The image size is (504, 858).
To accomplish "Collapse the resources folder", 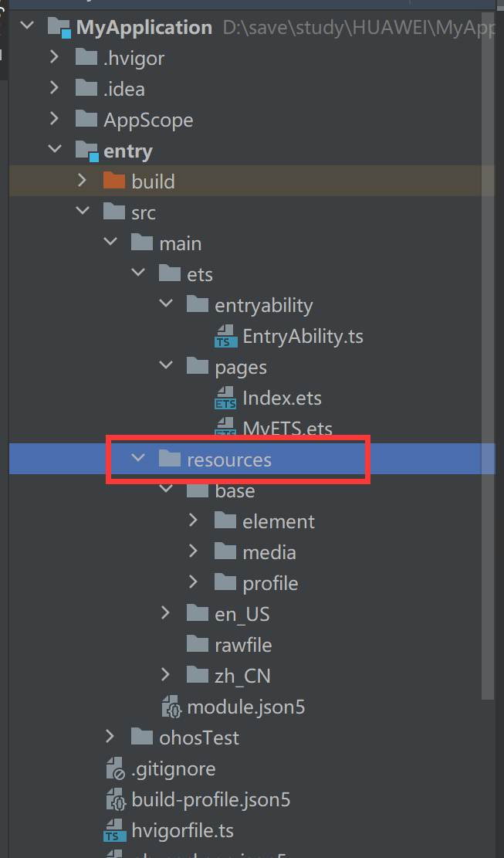I will [139, 457].
